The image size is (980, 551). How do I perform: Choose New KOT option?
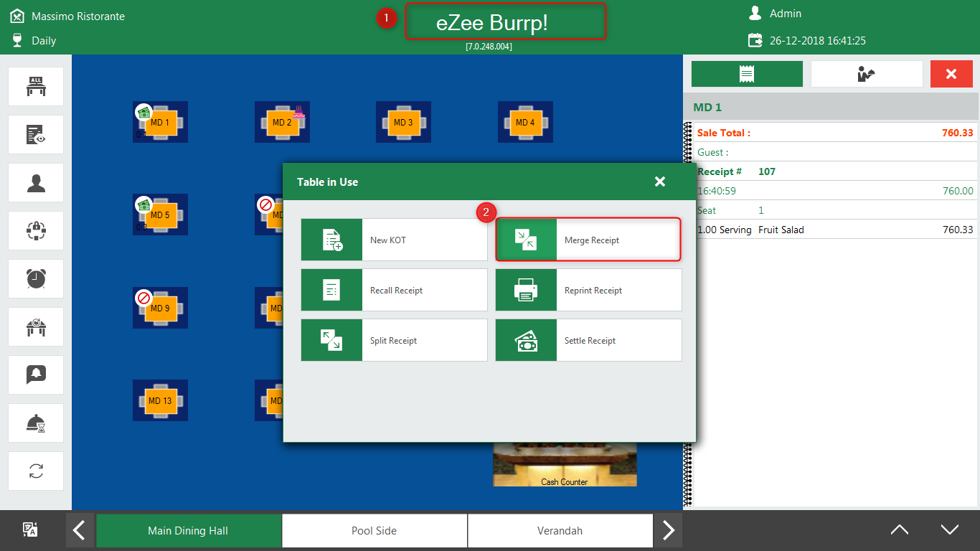394,240
